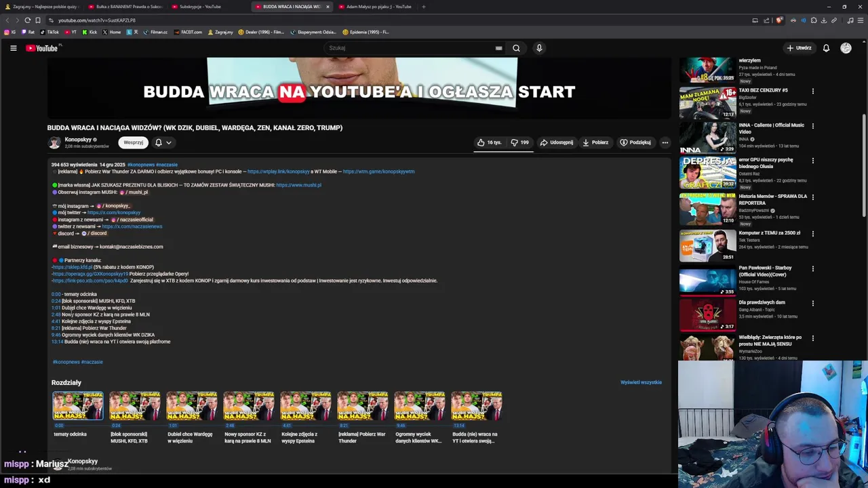Viewport: 868px width, 488px height.
Task: Jump to 13:14 Budda timestamp
Action: pyautogui.click(x=57, y=342)
